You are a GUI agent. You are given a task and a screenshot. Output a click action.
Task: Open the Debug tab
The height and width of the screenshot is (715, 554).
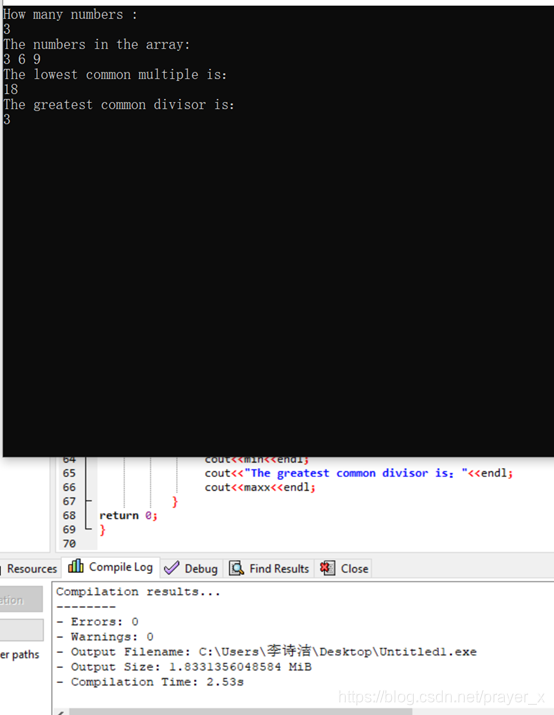pos(191,568)
